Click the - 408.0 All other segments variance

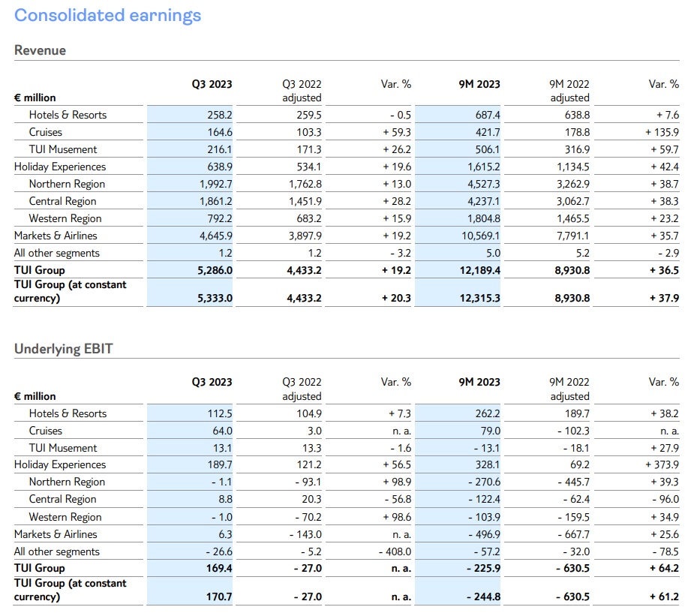pyautogui.click(x=394, y=551)
